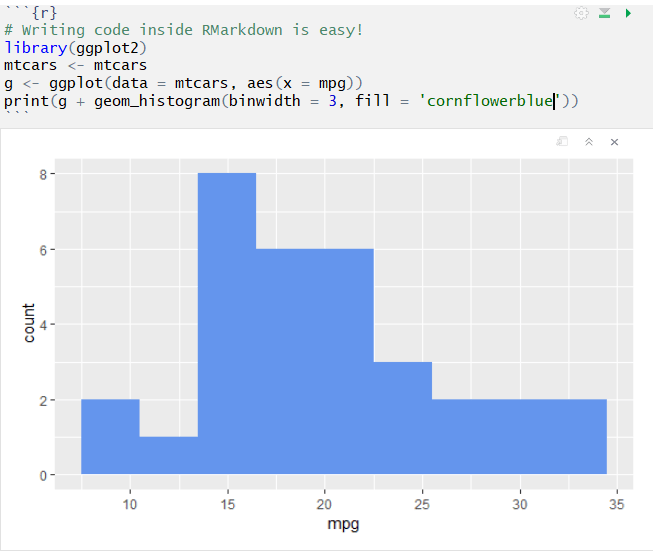Click the 'mpg' x-axis label
The height and width of the screenshot is (556, 653).
click(x=343, y=524)
